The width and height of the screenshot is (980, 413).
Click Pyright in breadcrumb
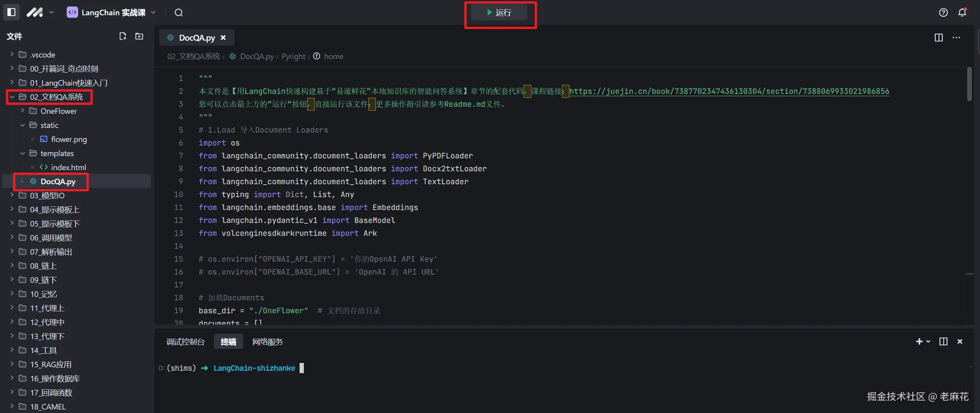click(293, 56)
